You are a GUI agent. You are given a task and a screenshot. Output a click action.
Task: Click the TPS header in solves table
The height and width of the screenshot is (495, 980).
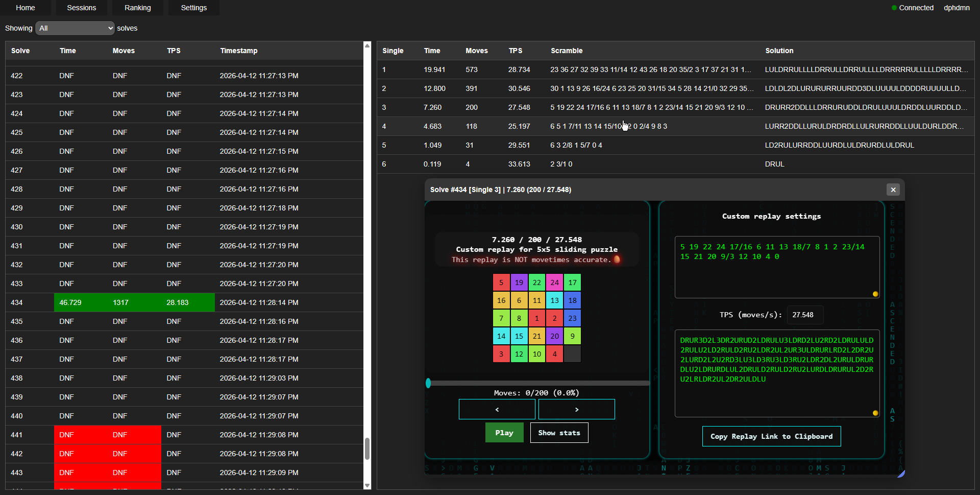(x=174, y=51)
